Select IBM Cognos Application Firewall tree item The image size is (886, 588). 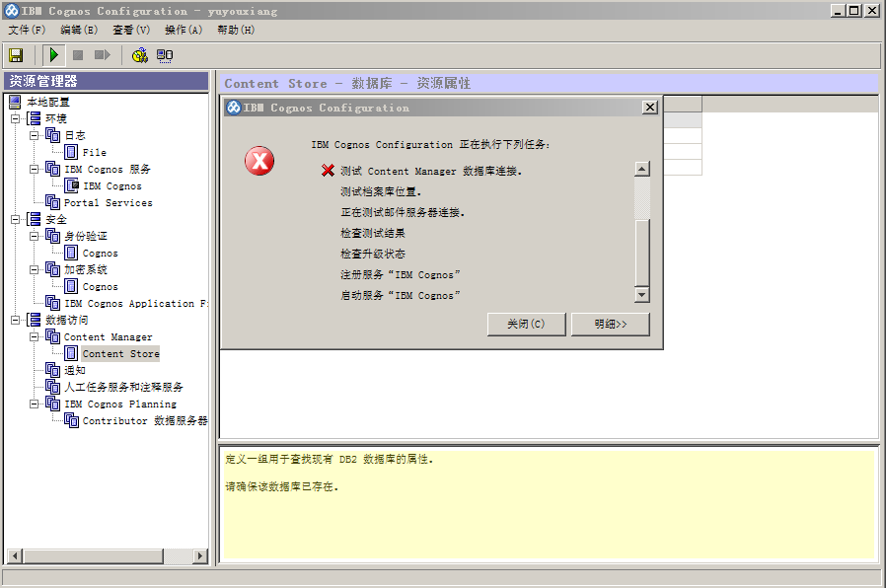[135, 303]
